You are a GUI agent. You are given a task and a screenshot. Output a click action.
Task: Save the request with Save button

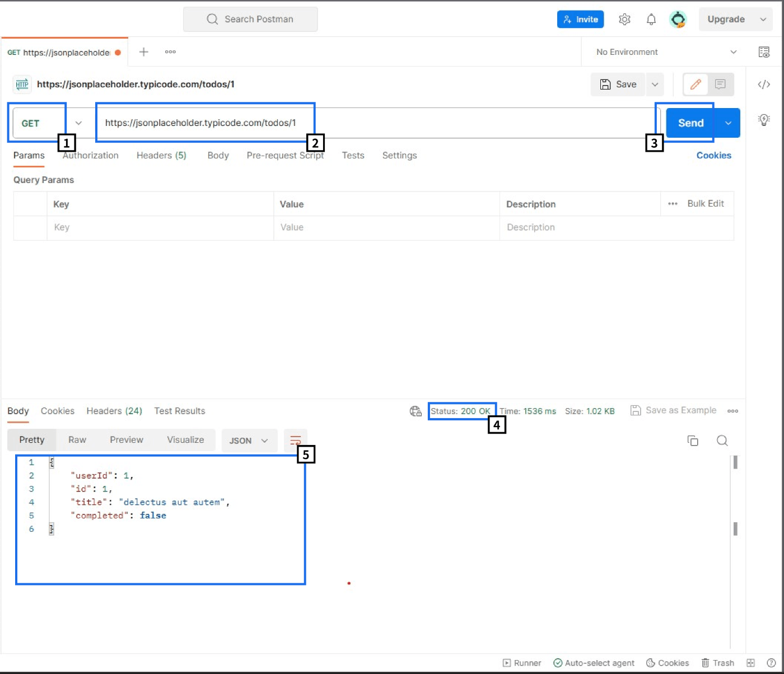[618, 85]
